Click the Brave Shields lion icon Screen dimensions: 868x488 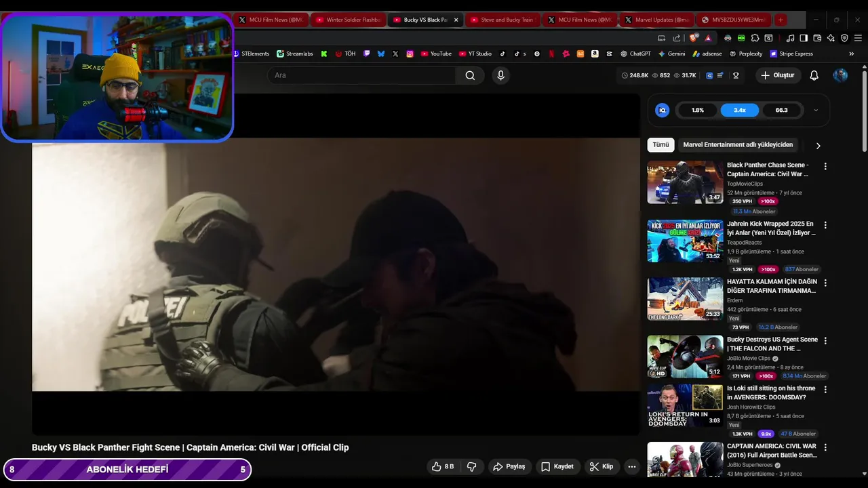(x=693, y=38)
